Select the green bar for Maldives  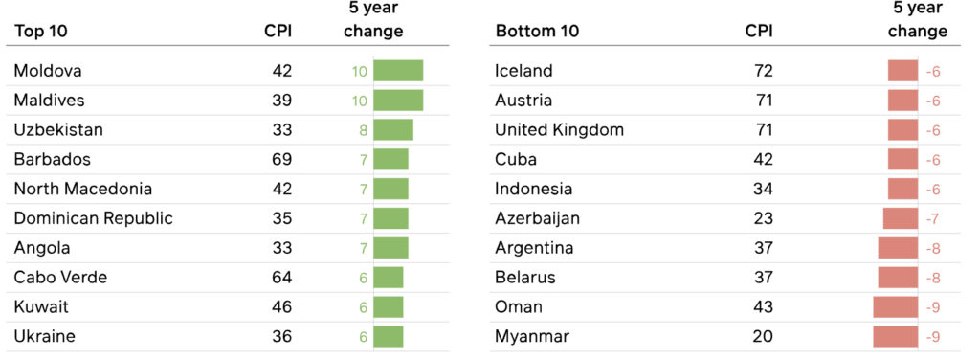click(398, 100)
